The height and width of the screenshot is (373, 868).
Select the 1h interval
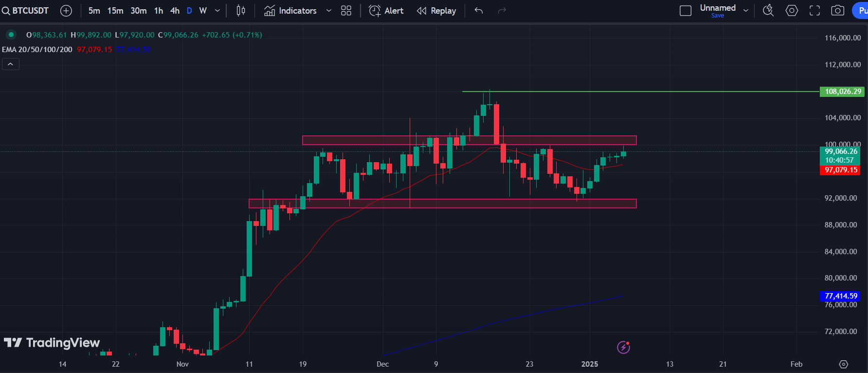point(159,11)
